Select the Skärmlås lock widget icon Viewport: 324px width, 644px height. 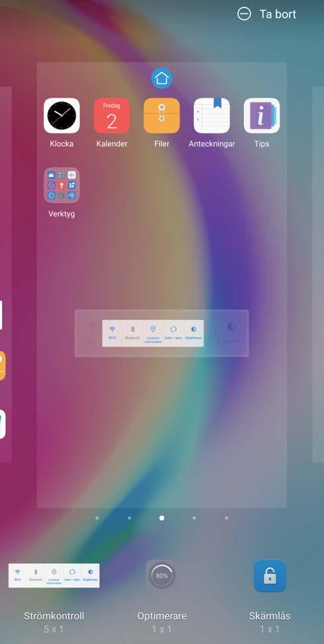270,576
